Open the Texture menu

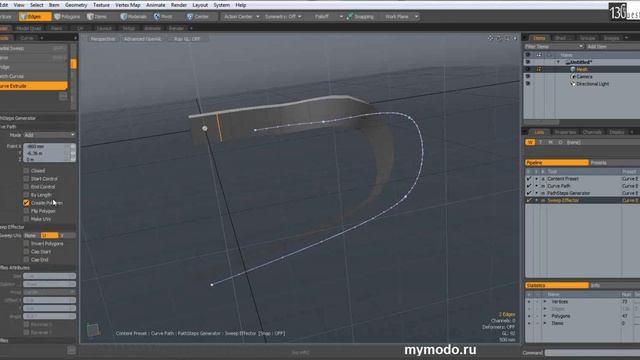point(101,5)
